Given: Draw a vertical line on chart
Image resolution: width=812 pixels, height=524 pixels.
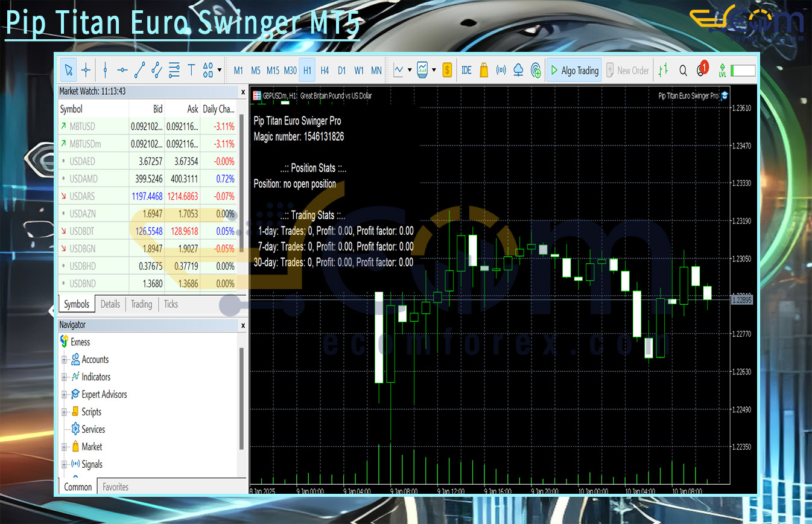Looking at the screenshot, I should pyautogui.click(x=106, y=71).
